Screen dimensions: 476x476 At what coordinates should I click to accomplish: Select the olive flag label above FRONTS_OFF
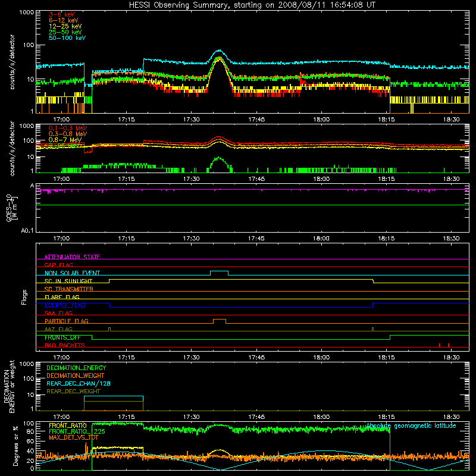(x=58, y=329)
